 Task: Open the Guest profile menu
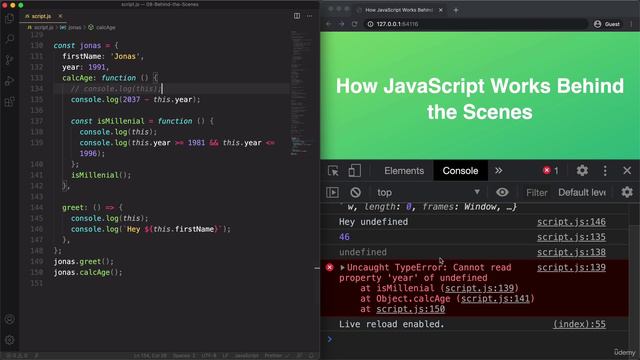click(607, 24)
